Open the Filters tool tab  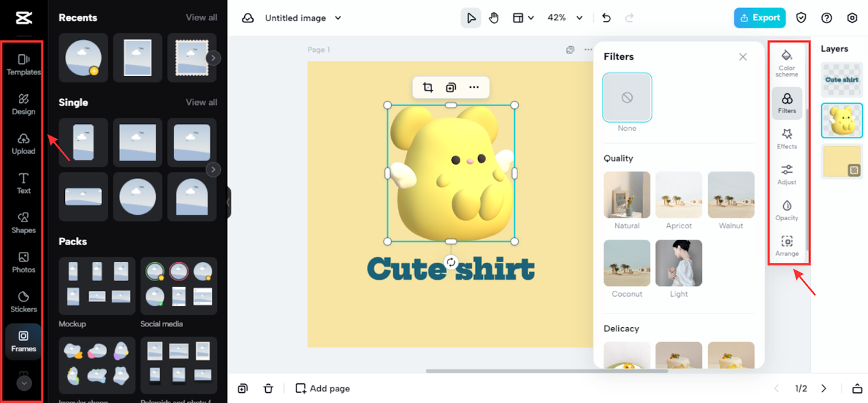[787, 103]
